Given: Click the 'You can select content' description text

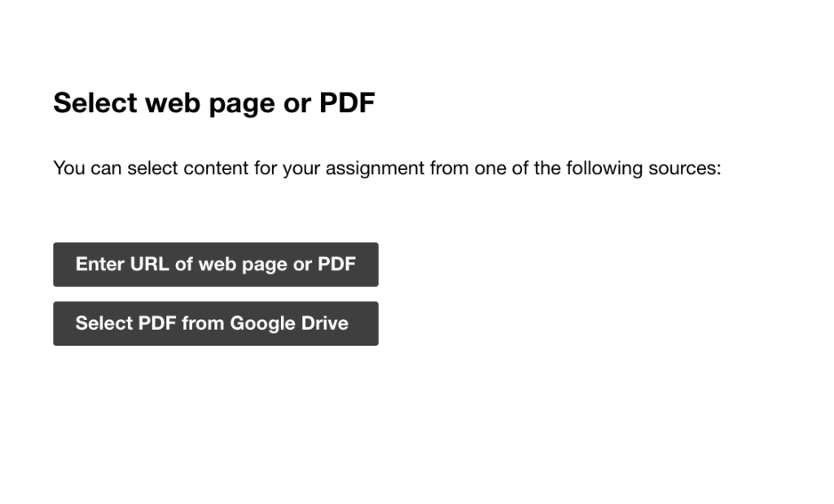Looking at the screenshot, I should click(x=387, y=169).
